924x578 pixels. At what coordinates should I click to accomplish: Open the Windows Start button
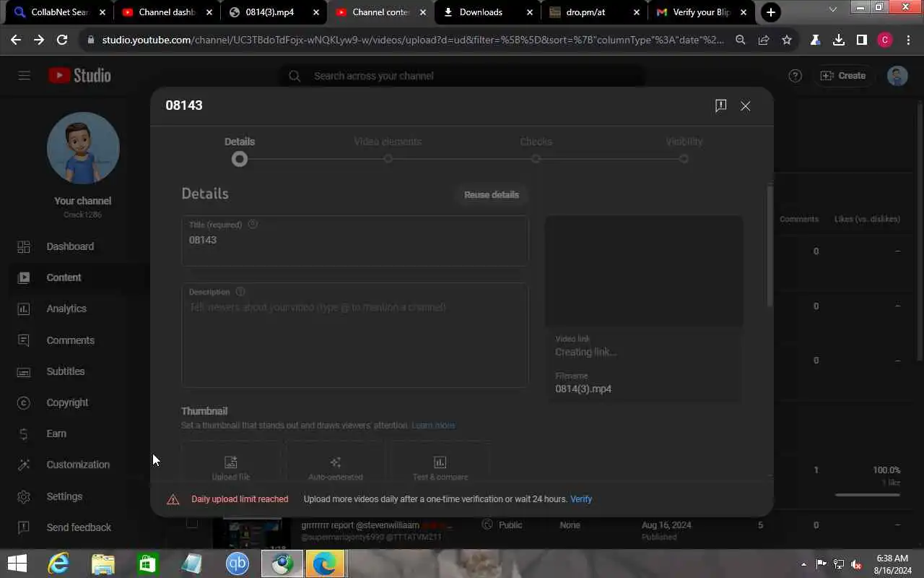pyautogui.click(x=17, y=564)
